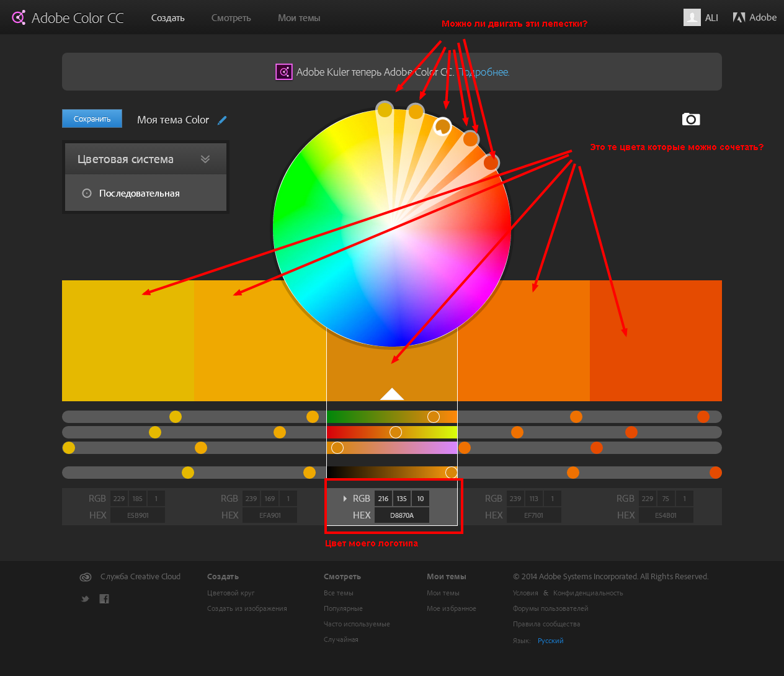Open the Часто используемые footer link
Image resolution: width=784 pixels, height=676 pixels.
tap(357, 624)
